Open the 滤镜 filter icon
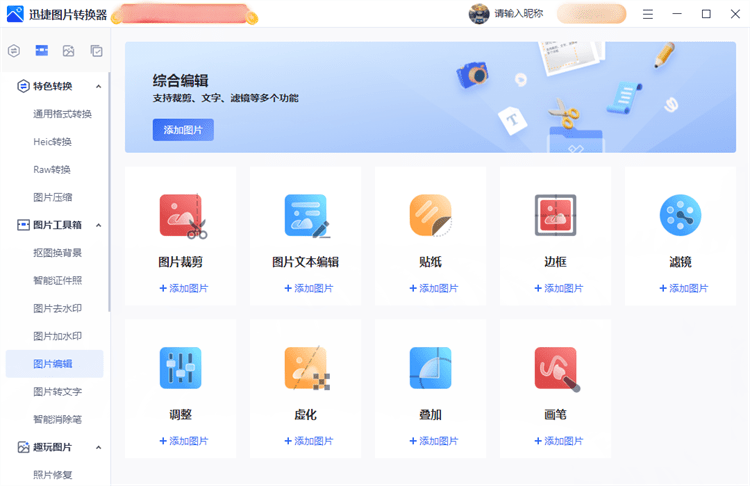This screenshot has width=750, height=486. click(680, 215)
